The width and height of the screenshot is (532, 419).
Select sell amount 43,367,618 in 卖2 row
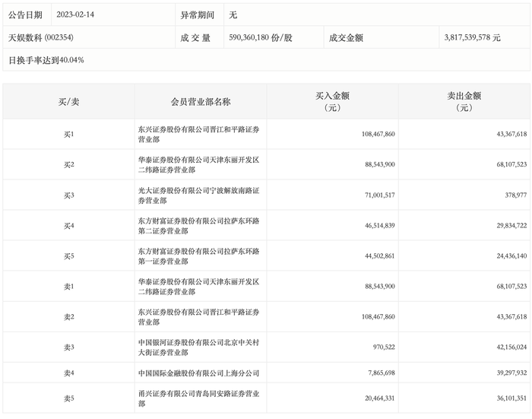tap(511, 317)
